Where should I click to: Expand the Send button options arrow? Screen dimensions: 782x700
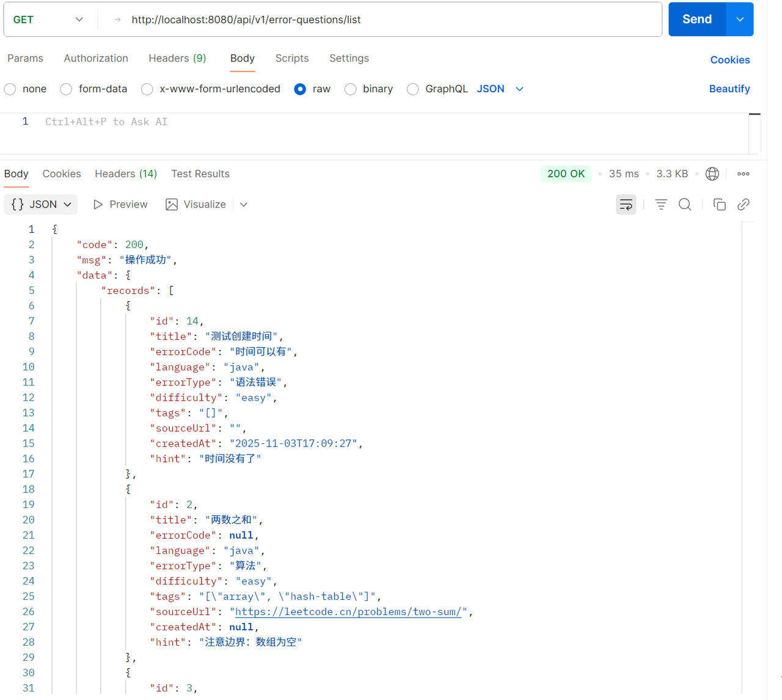click(740, 20)
